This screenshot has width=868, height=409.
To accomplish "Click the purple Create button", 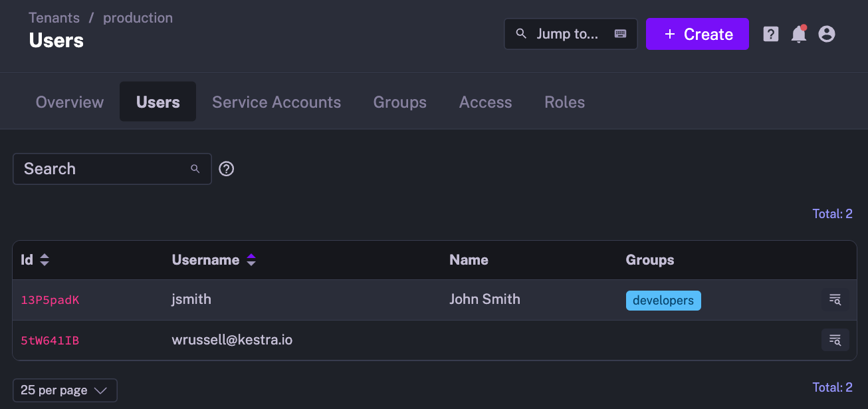I will coord(697,34).
